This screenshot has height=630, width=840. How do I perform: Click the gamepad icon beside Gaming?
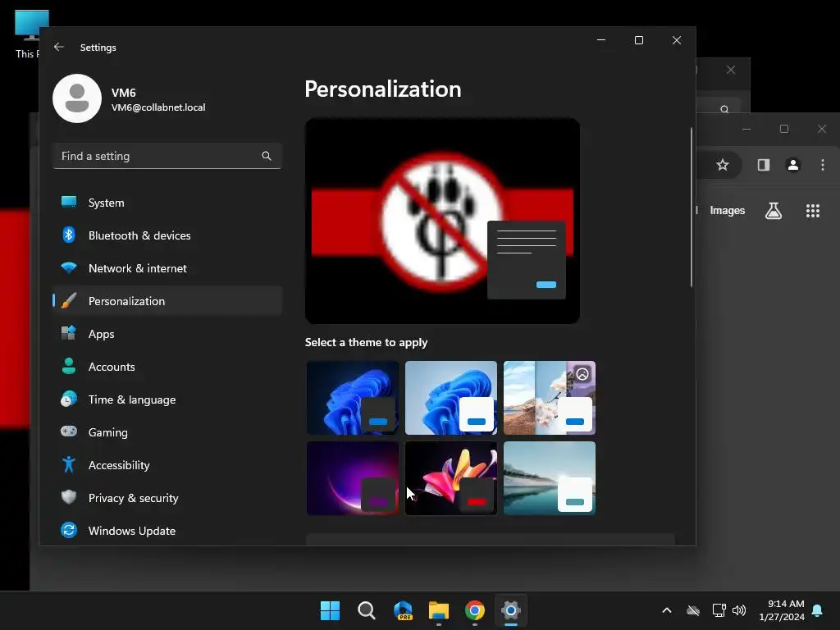[69, 431]
